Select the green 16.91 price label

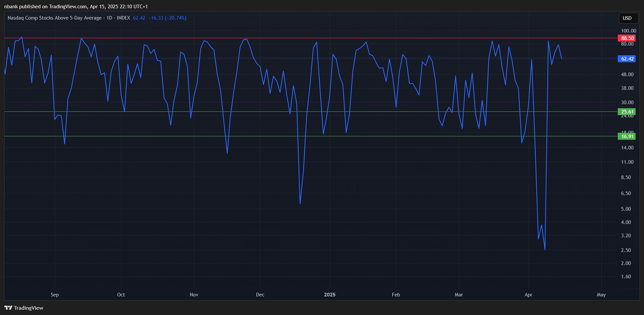(628, 136)
